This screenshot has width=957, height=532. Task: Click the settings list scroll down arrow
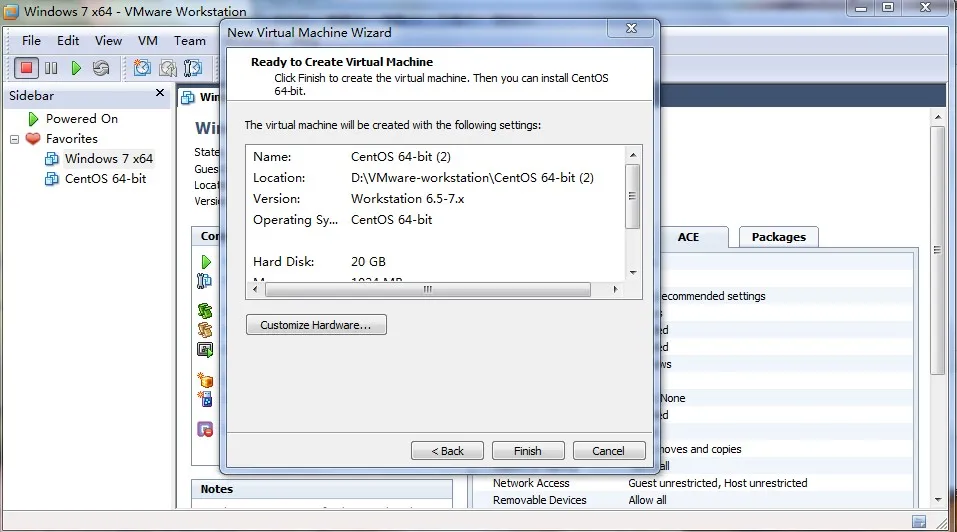point(633,273)
